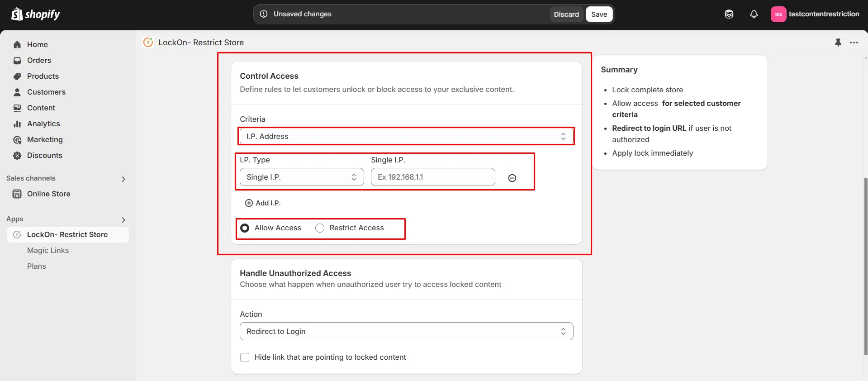Click the Orders inbox icon
Screen dimensions: 868x381
(17, 60)
